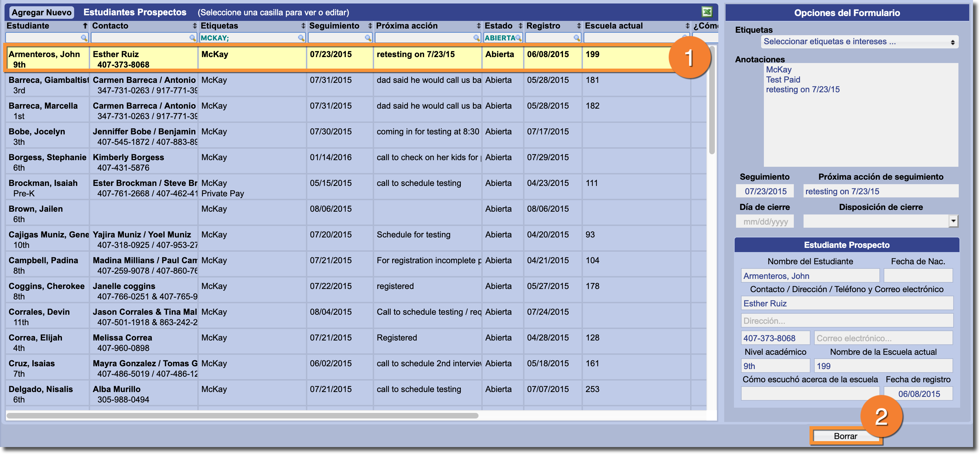This screenshot has width=980, height=454.
Task: Click the Escuela actual sort arrow
Action: 687,26
